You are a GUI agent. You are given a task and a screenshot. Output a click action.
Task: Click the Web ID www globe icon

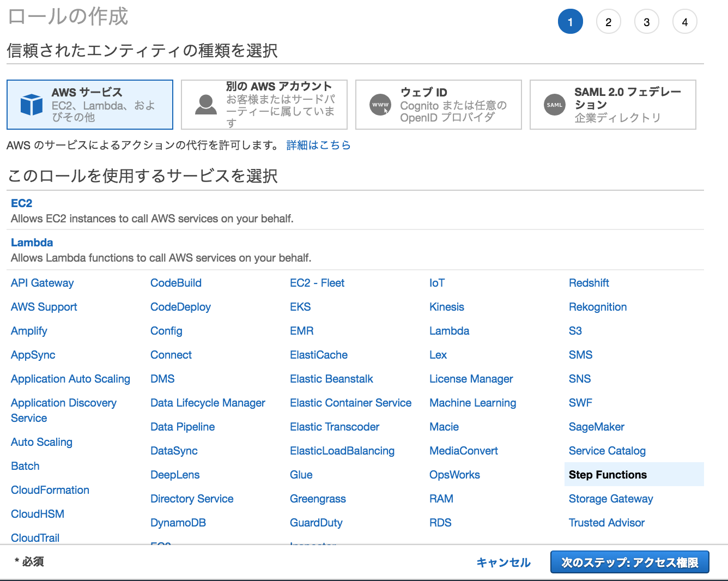[380, 105]
